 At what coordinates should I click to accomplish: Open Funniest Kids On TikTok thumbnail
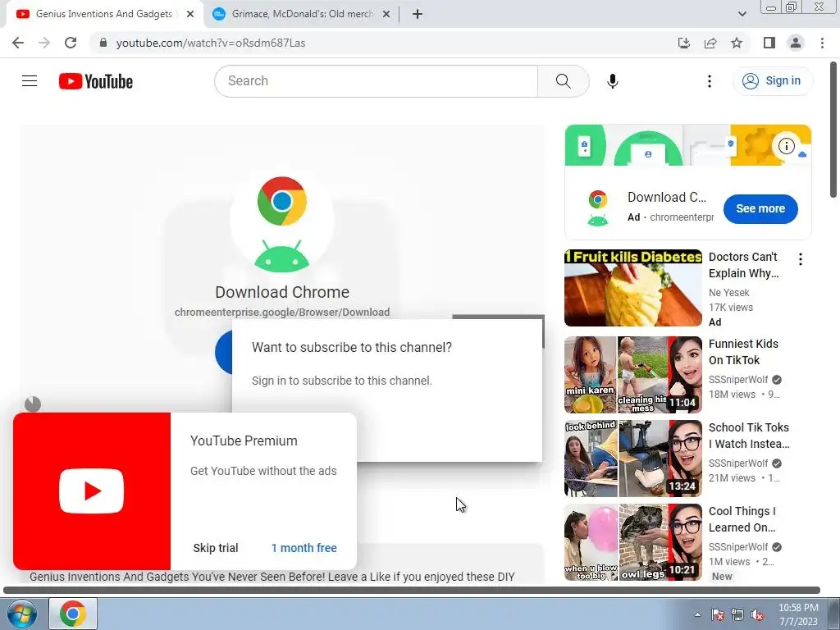click(633, 375)
